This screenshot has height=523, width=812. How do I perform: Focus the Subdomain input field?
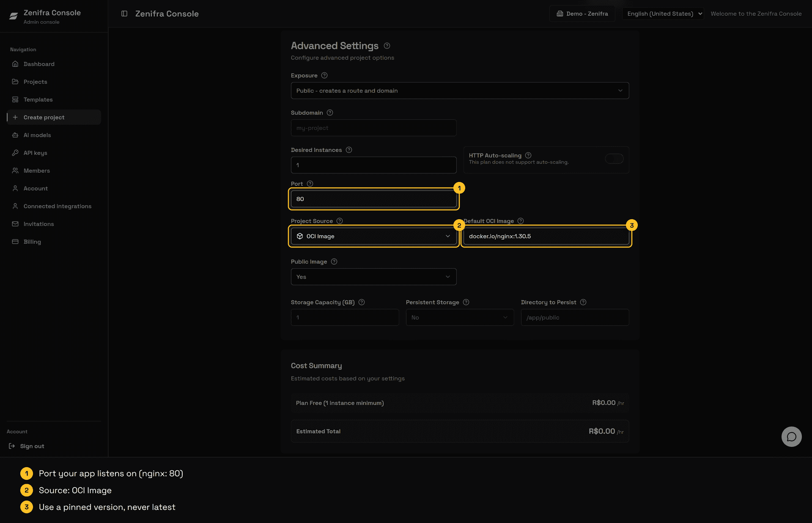374,128
